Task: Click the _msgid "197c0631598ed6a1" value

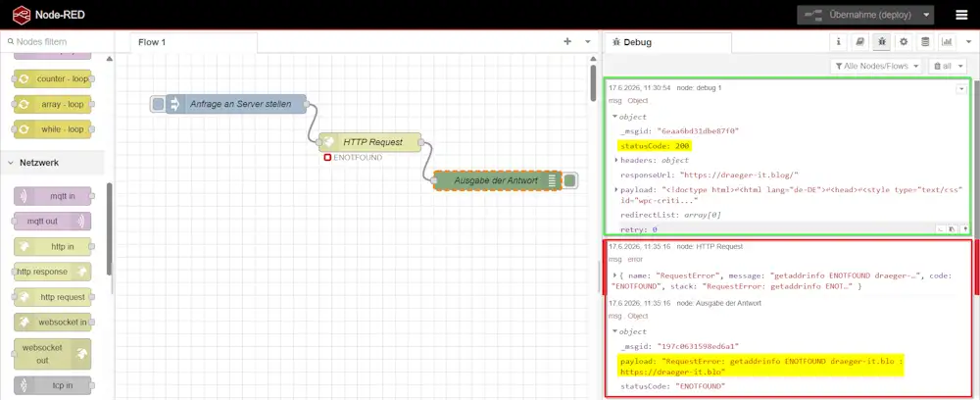Action: point(698,346)
